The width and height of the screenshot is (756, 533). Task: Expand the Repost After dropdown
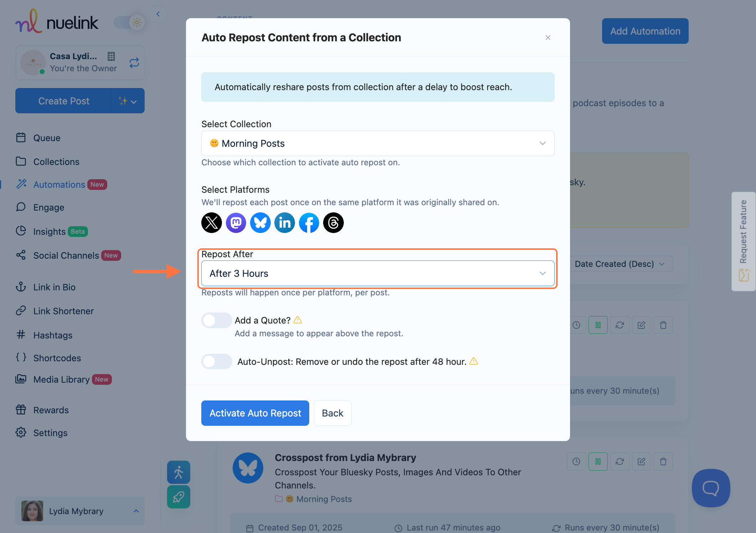point(378,274)
